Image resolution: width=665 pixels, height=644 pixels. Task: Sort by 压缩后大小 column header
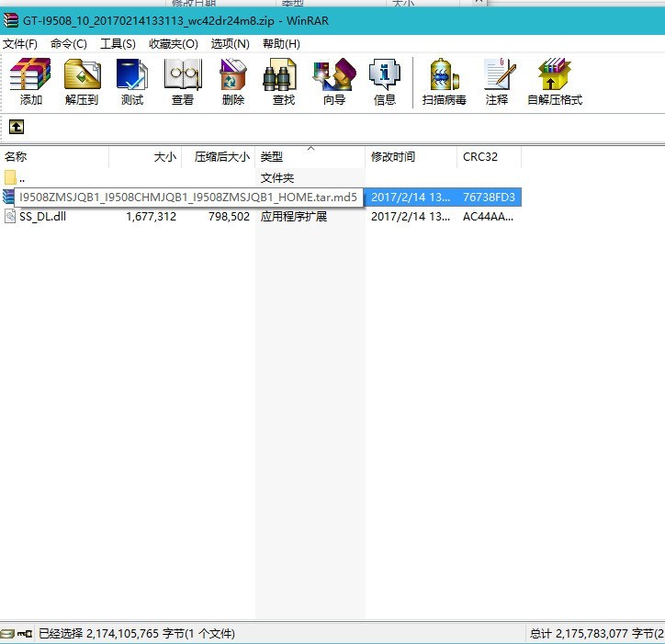pos(218,156)
